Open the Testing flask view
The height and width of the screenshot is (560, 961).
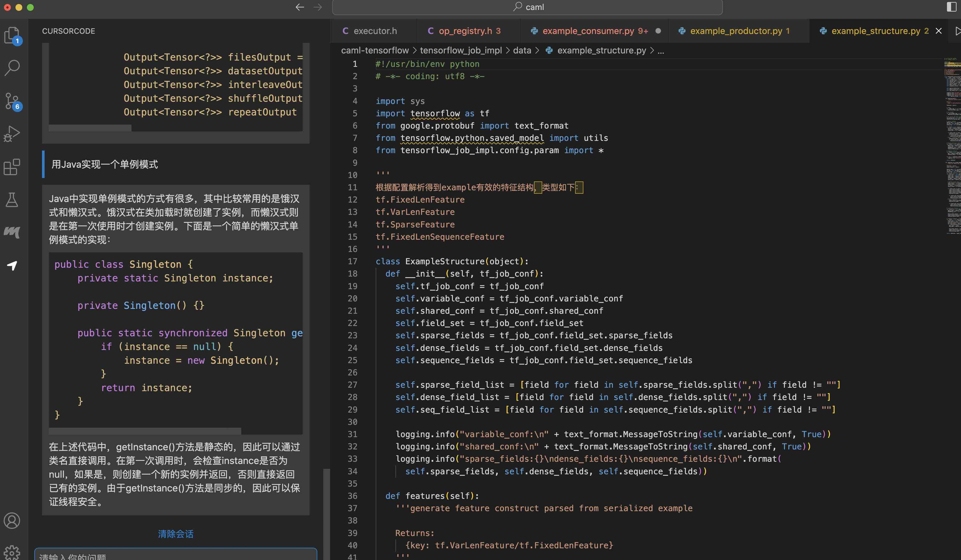[x=12, y=200]
